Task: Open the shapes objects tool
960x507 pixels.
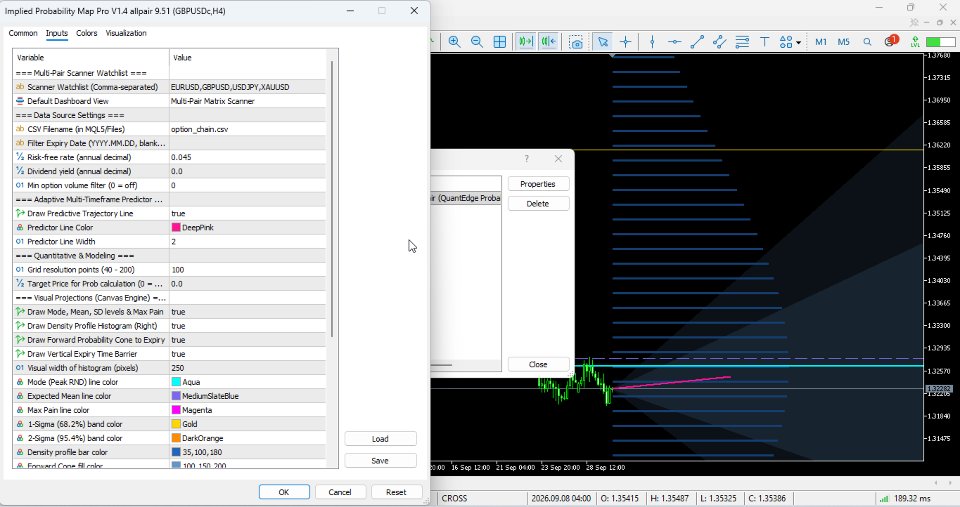Action: pyautogui.click(x=786, y=42)
